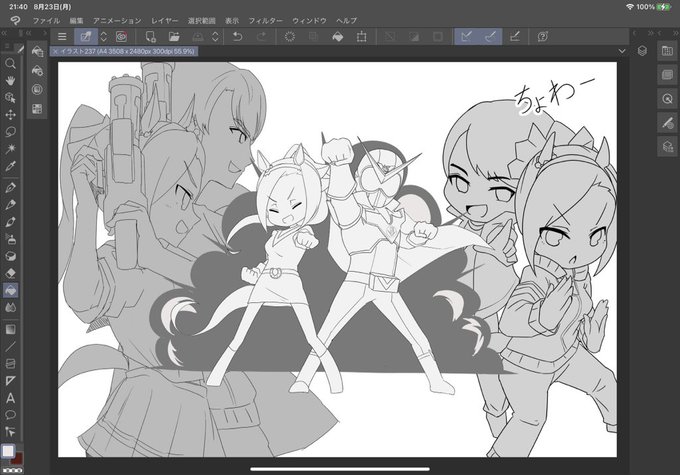680x475 pixels.
Task: Create a new canvas document
Action: click(150, 37)
